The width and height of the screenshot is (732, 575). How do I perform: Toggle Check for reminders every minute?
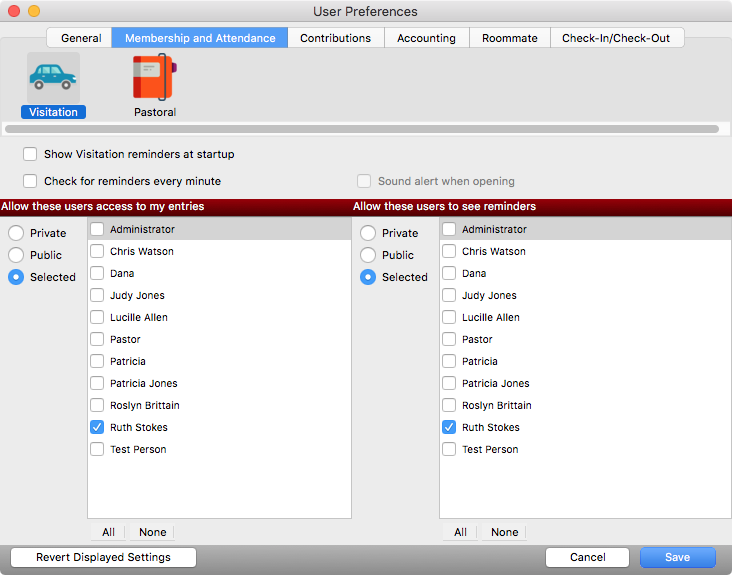30,181
